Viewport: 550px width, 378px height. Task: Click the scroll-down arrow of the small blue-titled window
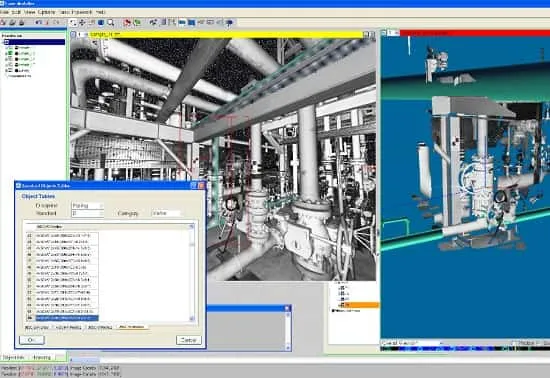pyautogui.click(x=288, y=347)
